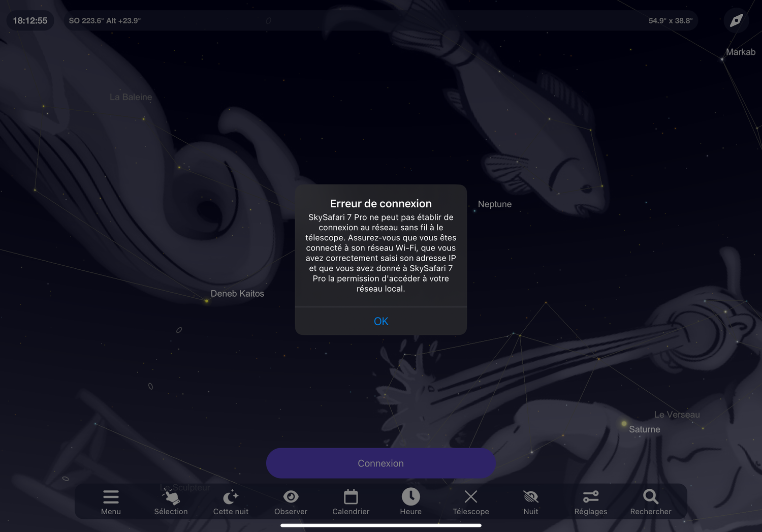762x532 pixels.
Task: Tap the 54.9° x 38.8° field-of-view readout
Action: click(671, 21)
